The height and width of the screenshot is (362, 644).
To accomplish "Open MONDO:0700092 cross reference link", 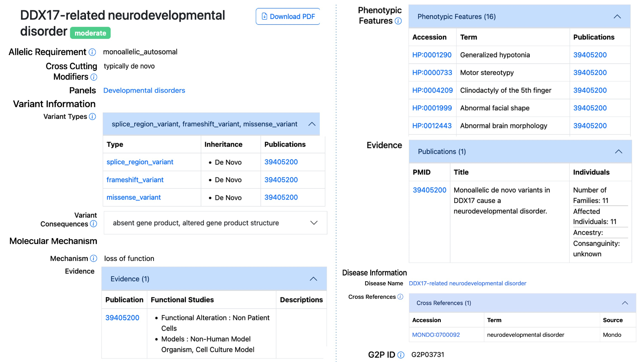I will pos(436,335).
